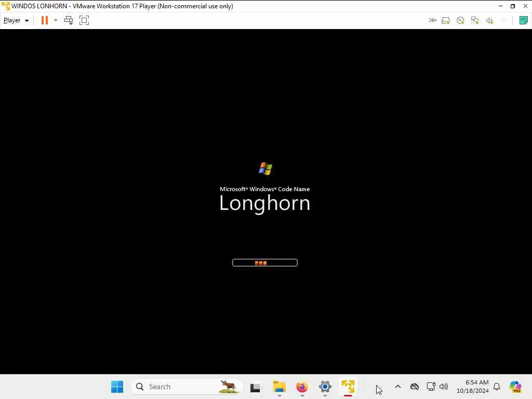The width and height of the screenshot is (532, 399).
Task: Click the Longhorn text in the VM
Action: click(x=264, y=203)
